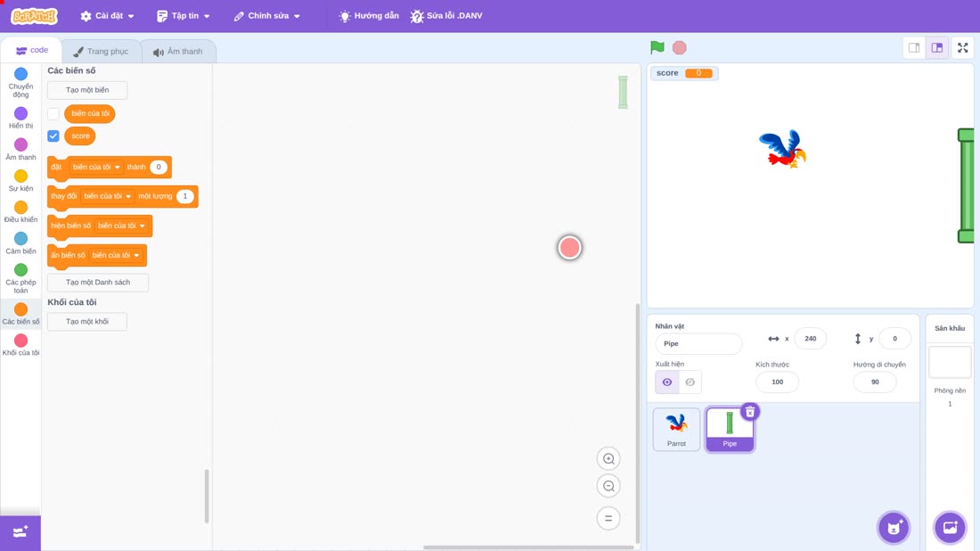Click the Scratch logo
This screenshot has width=980, height=551.
click(x=35, y=16)
